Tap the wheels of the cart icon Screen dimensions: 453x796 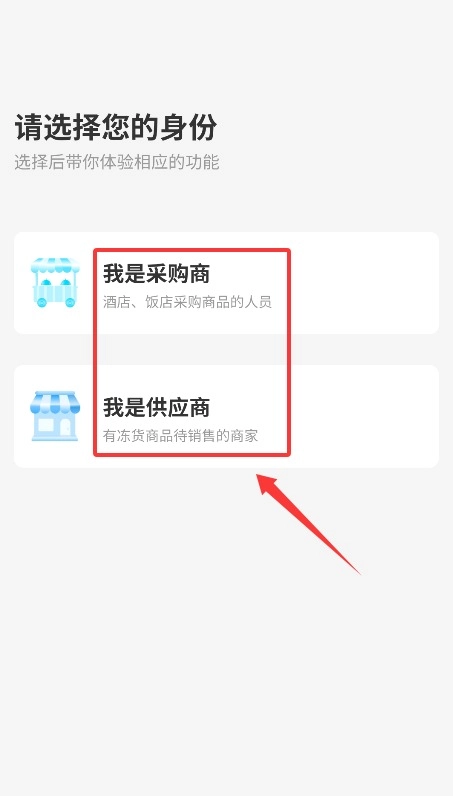[x=55, y=303]
